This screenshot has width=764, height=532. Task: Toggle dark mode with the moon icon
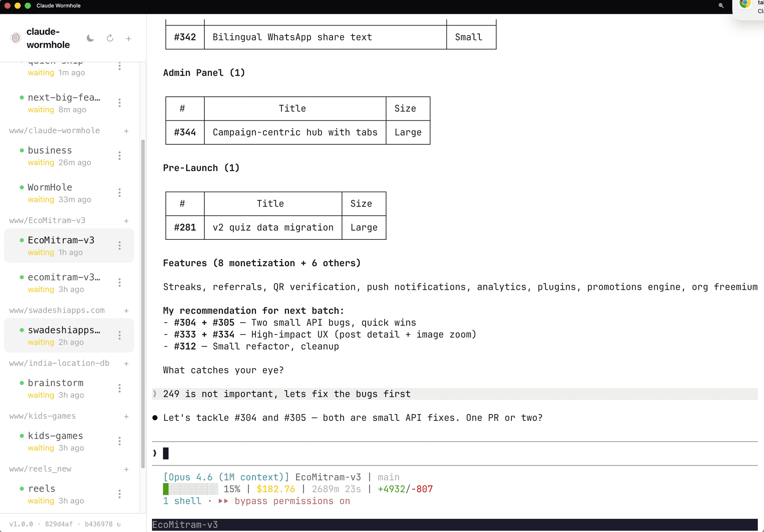(x=90, y=38)
